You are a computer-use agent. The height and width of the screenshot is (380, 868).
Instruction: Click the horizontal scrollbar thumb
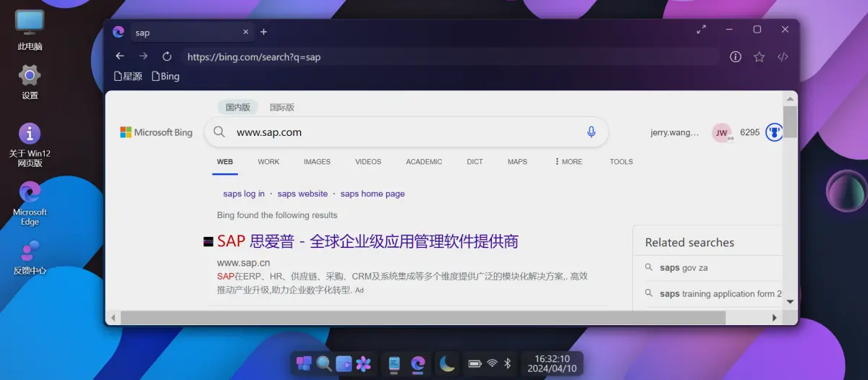point(422,317)
